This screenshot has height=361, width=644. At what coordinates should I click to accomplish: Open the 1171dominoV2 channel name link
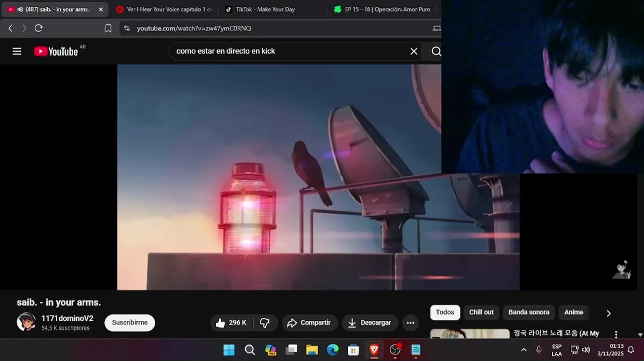[x=67, y=318]
